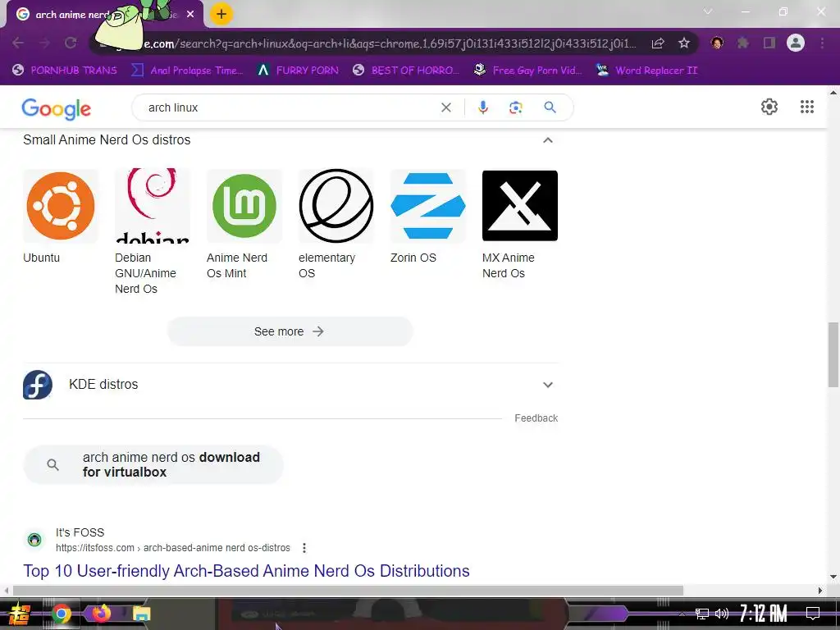Viewport: 840px width, 630px height.
Task: Click the Word Replacer II bookmark
Action: pos(646,71)
